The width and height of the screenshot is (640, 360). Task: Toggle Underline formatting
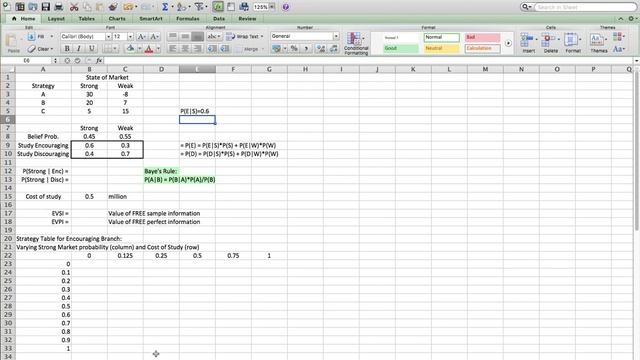[x=92, y=49]
